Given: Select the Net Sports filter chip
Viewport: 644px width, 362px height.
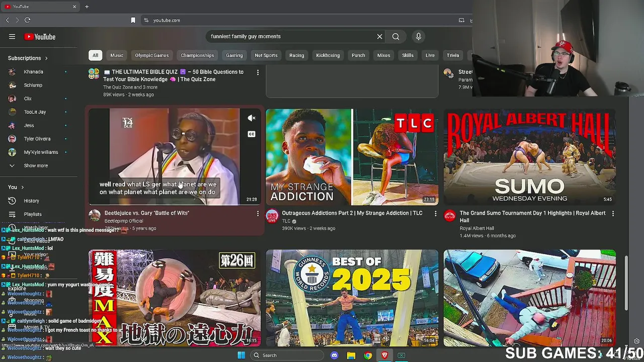Looking at the screenshot, I should point(266,55).
